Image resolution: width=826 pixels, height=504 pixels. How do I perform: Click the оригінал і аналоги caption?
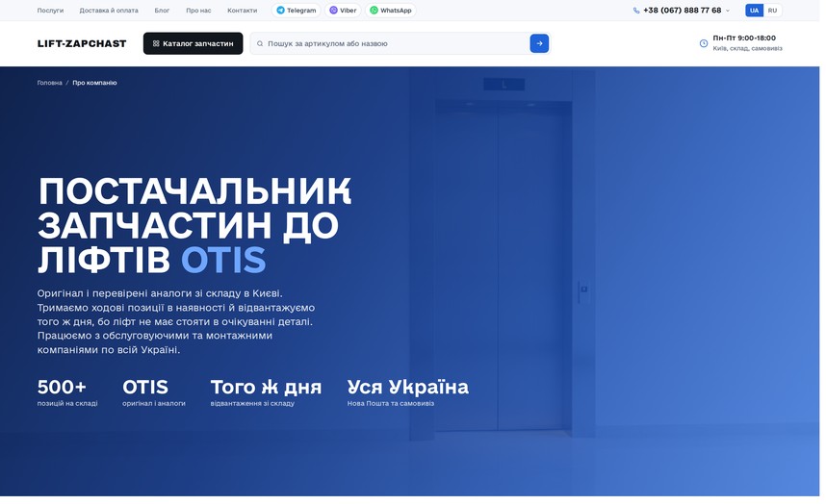tap(153, 404)
